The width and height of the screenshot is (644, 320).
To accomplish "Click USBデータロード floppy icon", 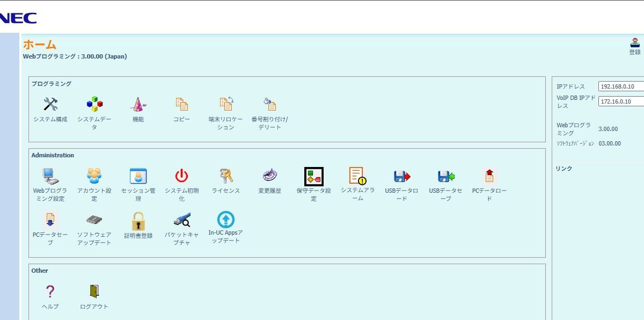I will 401,176.
